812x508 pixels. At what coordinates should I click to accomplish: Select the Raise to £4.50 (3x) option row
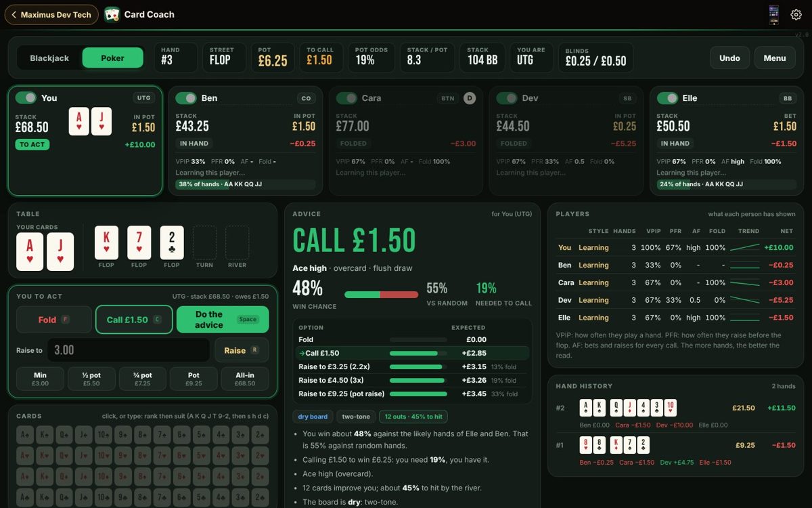tap(412, 380)
